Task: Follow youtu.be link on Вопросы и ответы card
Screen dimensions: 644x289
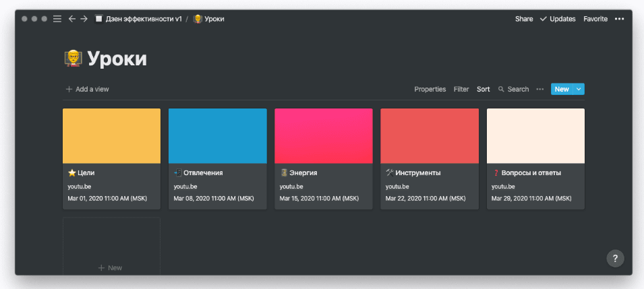Action: [503, 187]
